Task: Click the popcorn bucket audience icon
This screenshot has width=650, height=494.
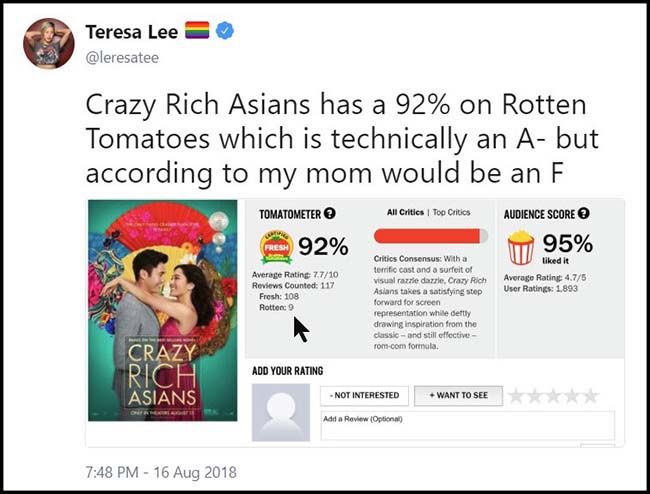Action: tap(520, 246)
